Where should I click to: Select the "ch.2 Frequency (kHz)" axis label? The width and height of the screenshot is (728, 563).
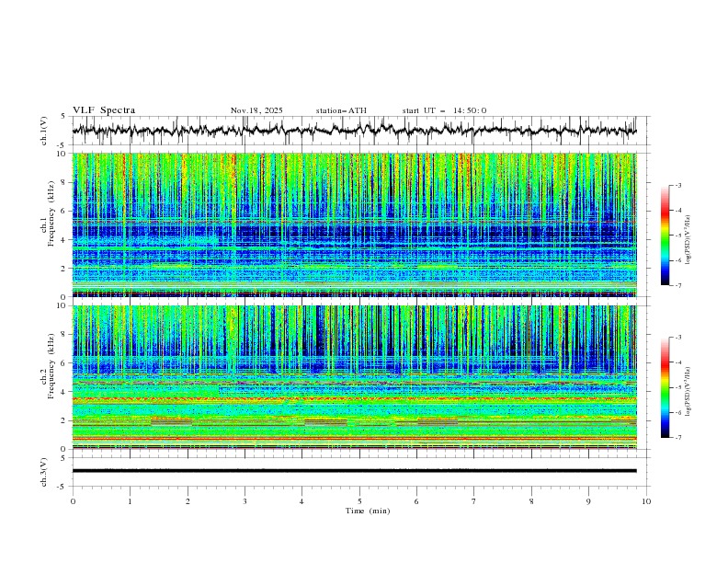coord(48,365)
